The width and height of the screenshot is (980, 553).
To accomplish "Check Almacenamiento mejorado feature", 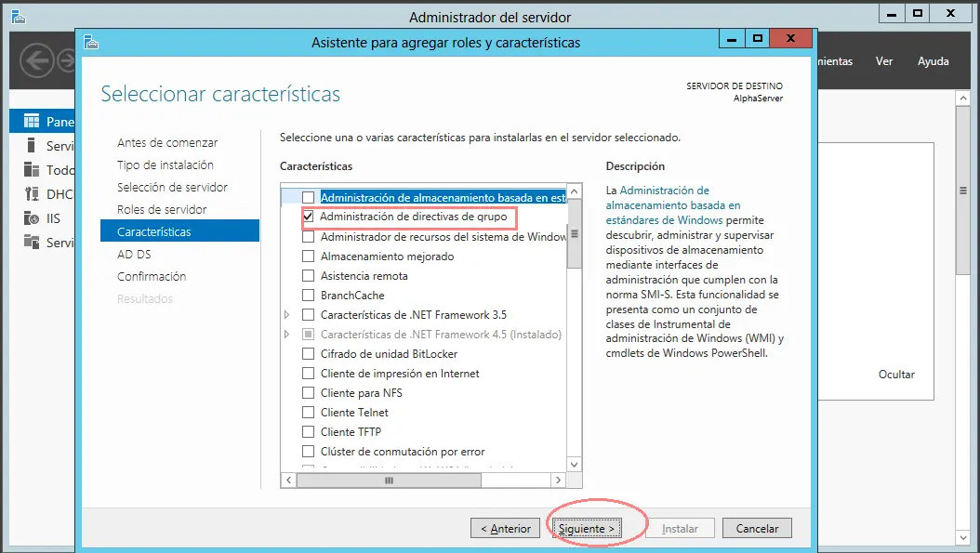I will point(308,257).
